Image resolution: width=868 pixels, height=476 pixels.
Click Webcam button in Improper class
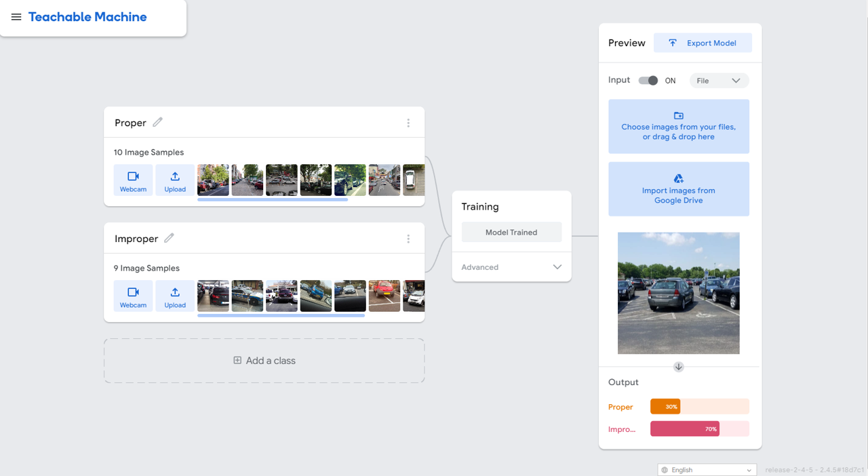point(133,296)
